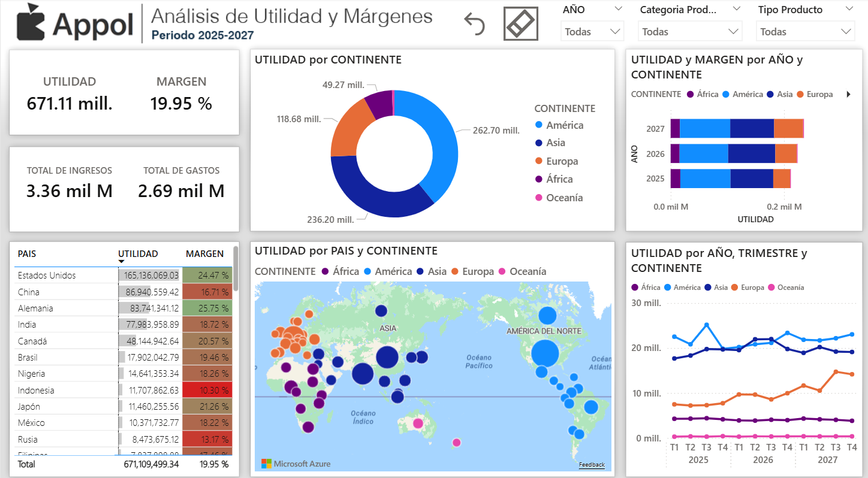Click the África legend marker above the map
The width and height of the screenshot is (868, 478).
coord(325,271)
